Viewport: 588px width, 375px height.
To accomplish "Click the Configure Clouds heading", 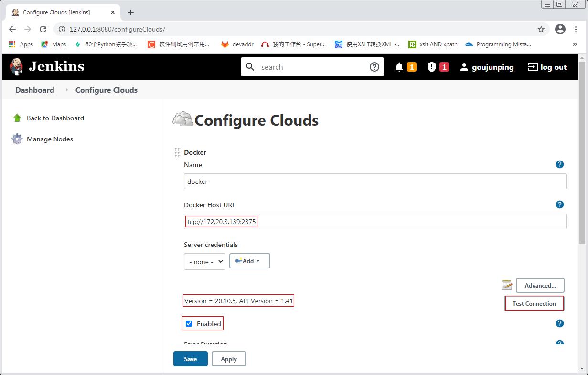I will click(257, 120).
